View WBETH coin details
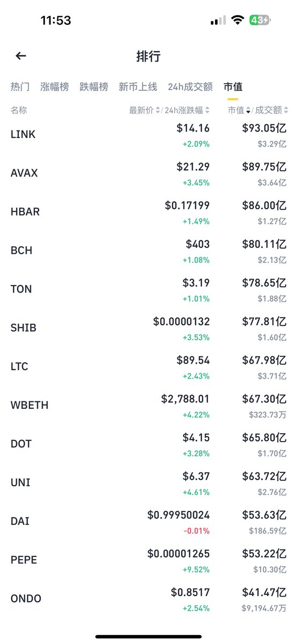 click(148, 405)
